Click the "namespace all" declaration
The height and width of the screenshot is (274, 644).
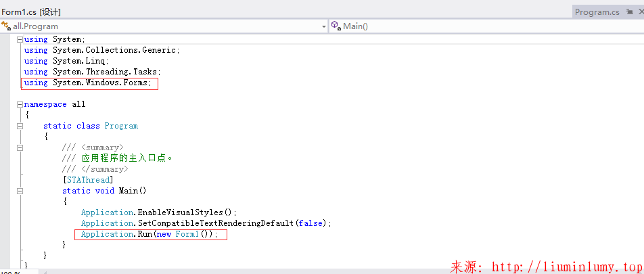[55, 104]
